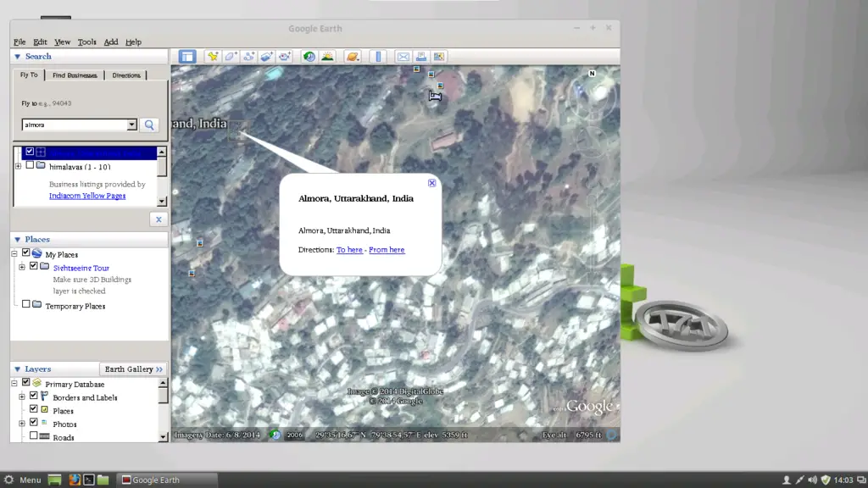The height and width of the screenshot is (488, 868).
Task: Expand the Sightseeing Tour folder
Action: pyautogui.click(x=22, y=267)
